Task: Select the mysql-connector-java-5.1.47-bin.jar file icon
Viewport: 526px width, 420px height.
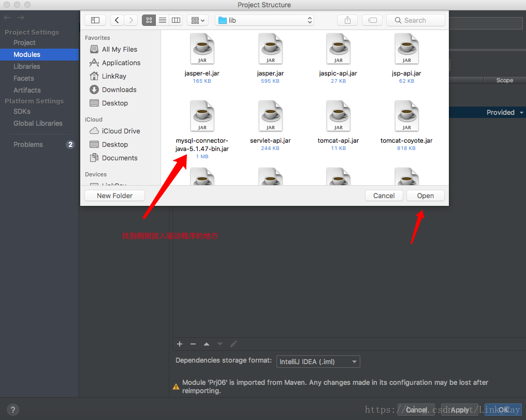Action: (x=202, y=116)
